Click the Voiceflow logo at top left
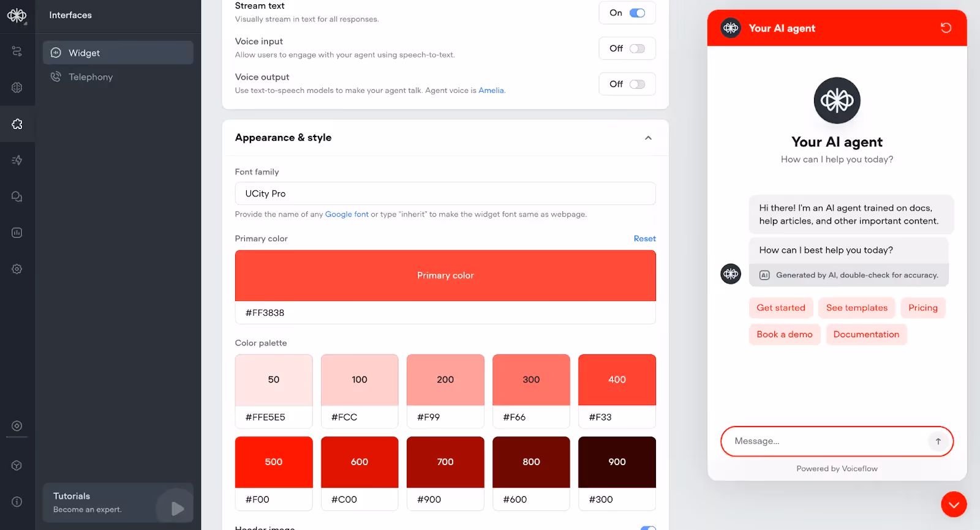 [17, 15]
